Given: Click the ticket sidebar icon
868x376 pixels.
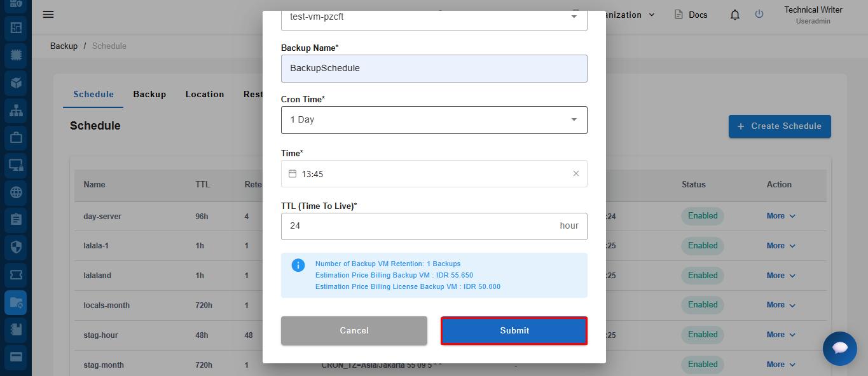Looking at the screenshot, I should click(16, 274).
